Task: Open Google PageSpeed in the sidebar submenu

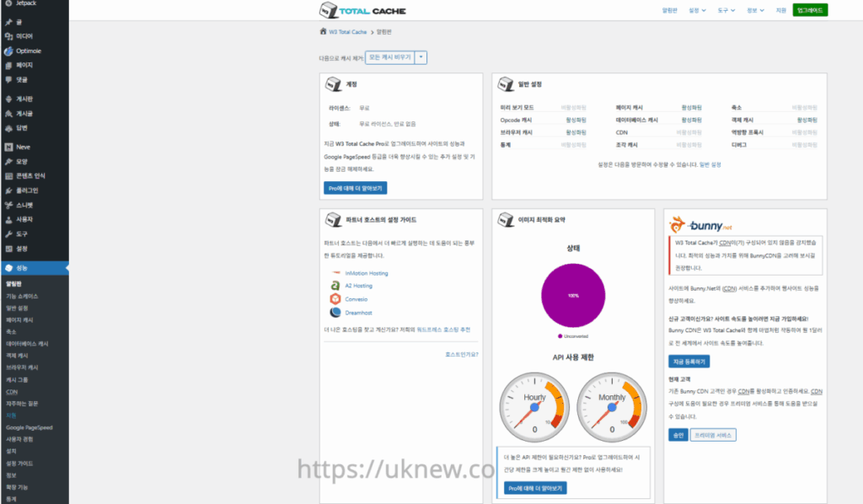Action: pos(29,427)
